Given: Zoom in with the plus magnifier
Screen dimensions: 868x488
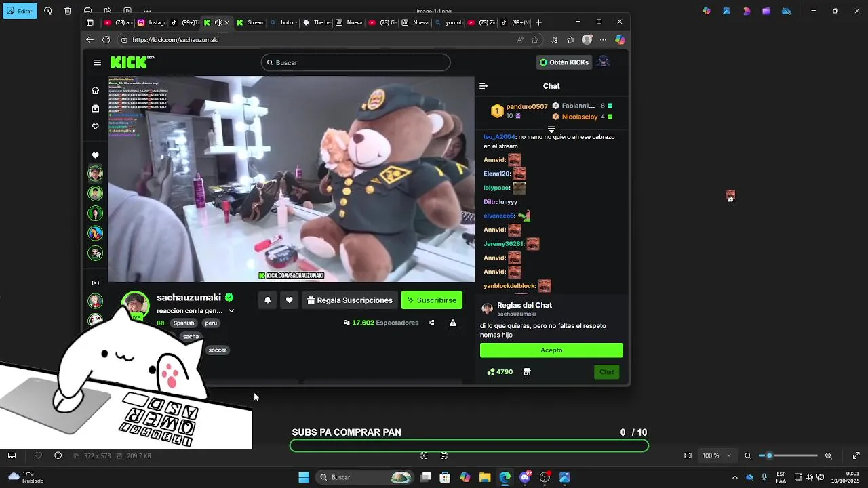Looking at the screenshot, I should 828,455.
